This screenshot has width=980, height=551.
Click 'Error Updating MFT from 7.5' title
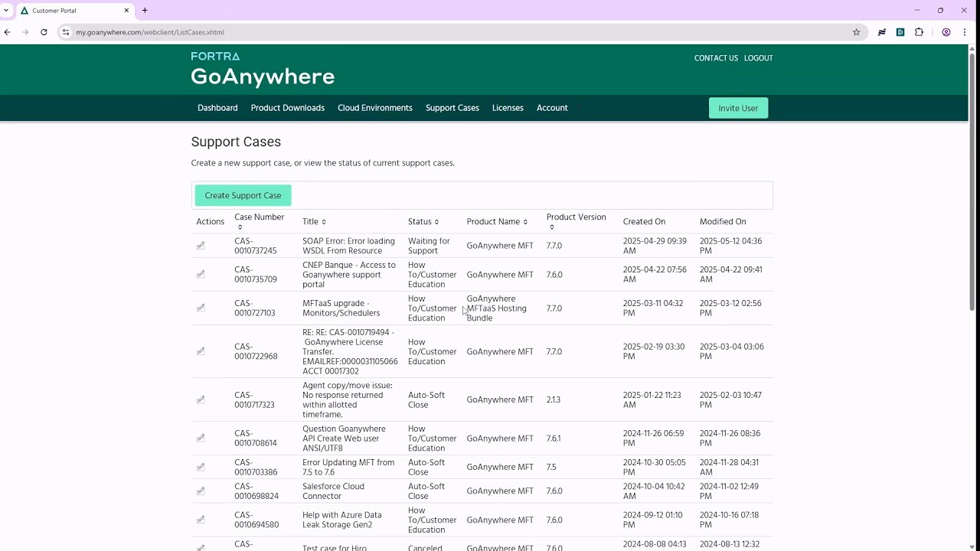(348, 467)
